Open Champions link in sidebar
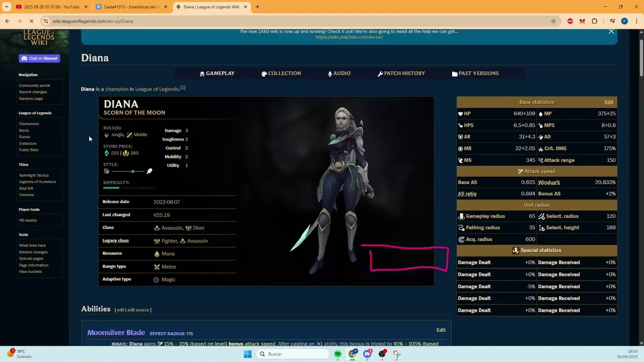 pos(29,124)
